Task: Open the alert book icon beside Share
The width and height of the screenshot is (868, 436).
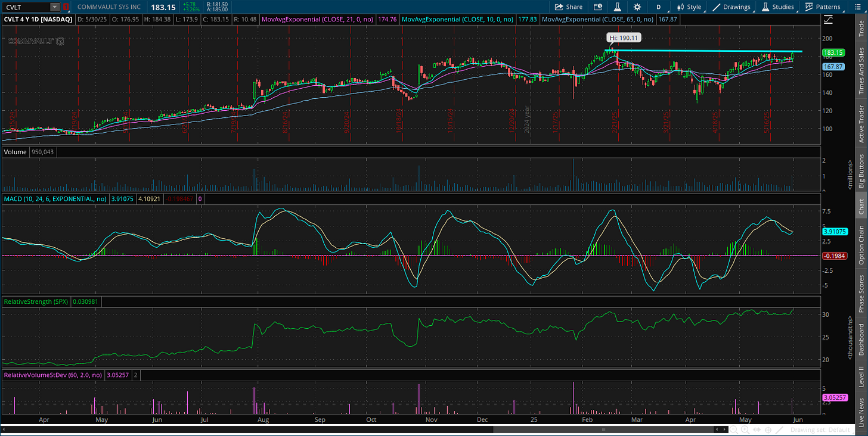Action: [598, 7]
